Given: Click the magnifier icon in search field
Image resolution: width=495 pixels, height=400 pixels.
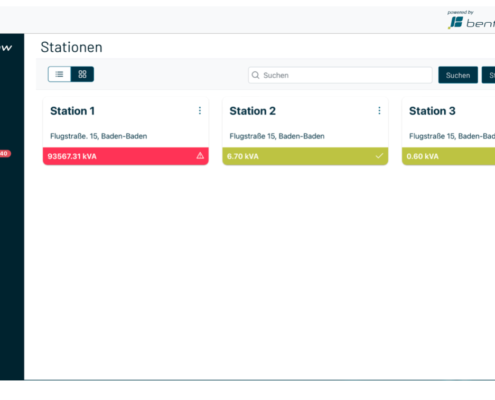Looking at the screenshot, I should (255, 75).
